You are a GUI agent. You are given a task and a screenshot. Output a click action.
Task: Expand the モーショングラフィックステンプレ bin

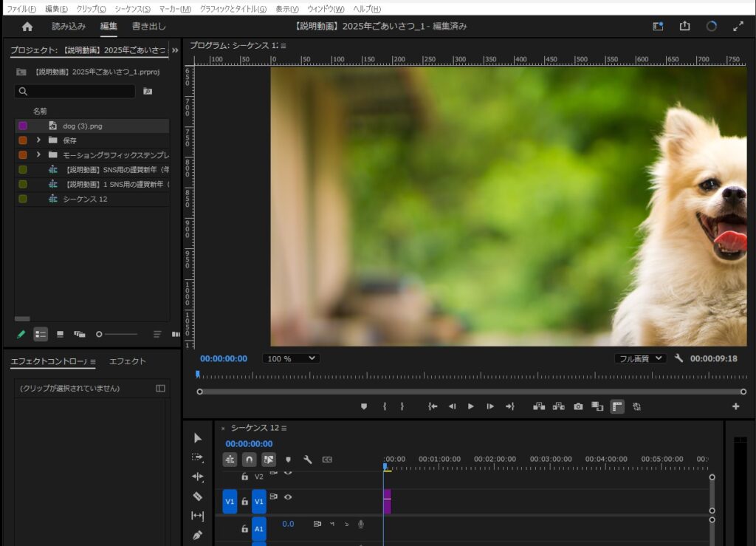point(38,155)
